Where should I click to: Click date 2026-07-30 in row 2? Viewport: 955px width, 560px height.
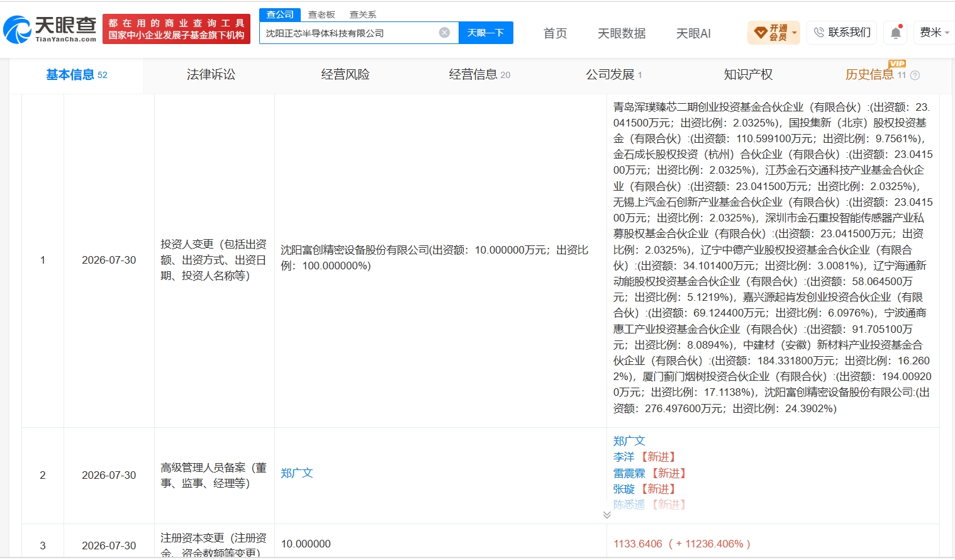(109, 475)
